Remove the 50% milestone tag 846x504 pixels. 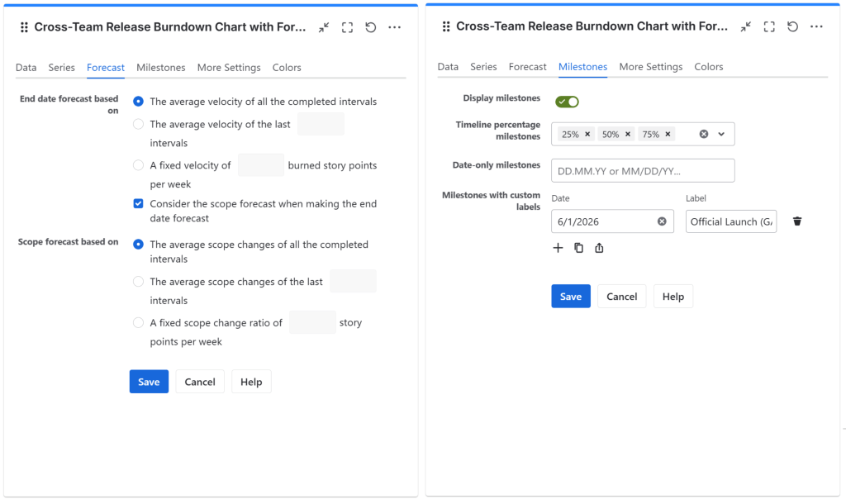point(628,134)
